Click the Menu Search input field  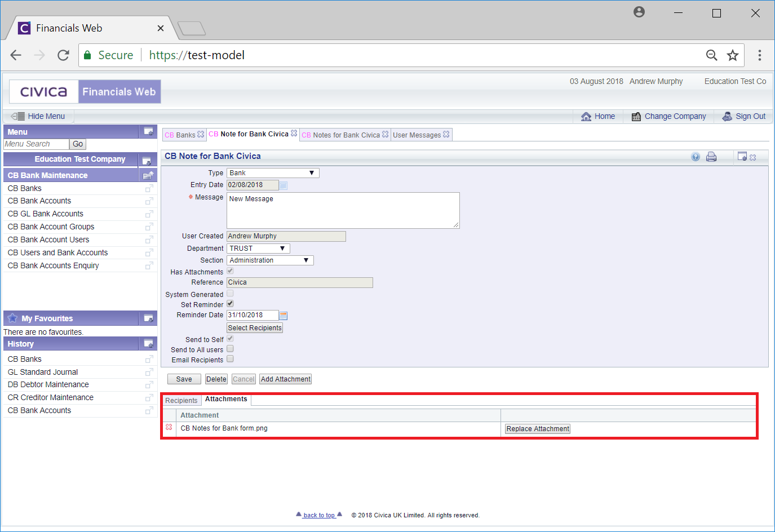point(36,144)
